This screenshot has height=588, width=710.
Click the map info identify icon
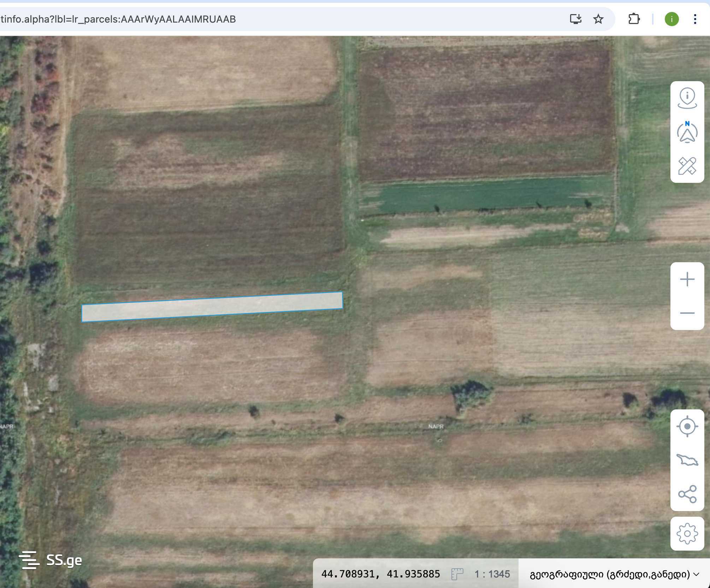687,98
